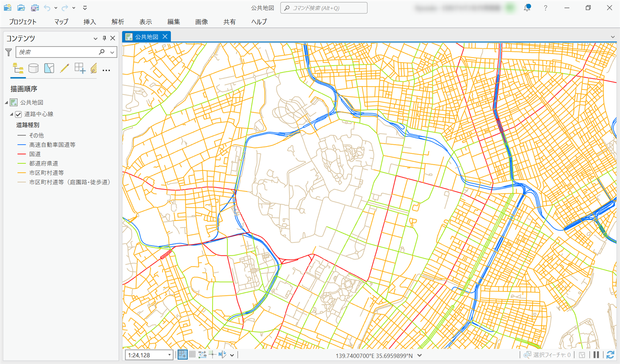Switch to List By Data Source view
620x364 pixels.
tap(33, 68)
